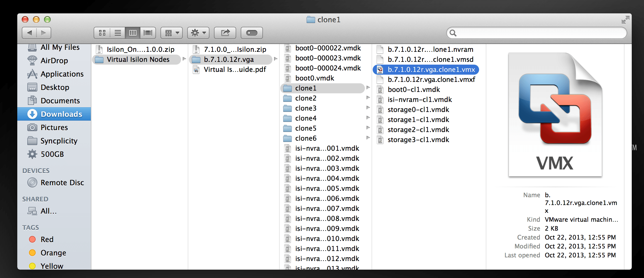Go forward with the right arrow button

[x=44, y=33]
